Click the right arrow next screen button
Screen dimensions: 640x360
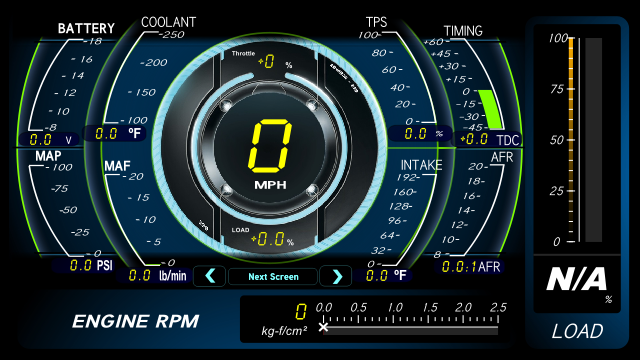pos(336,276)
